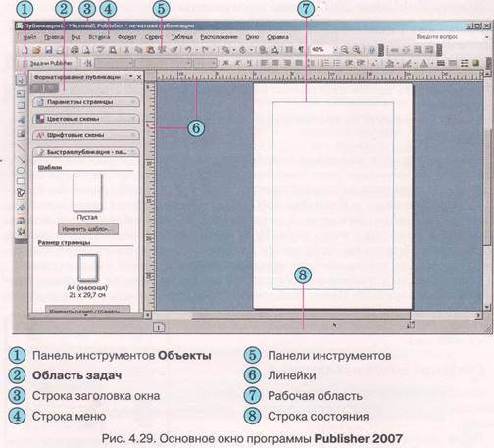494x448 pixels.
Task: Toggle special characters (¶) display
Action: (301, 50)
